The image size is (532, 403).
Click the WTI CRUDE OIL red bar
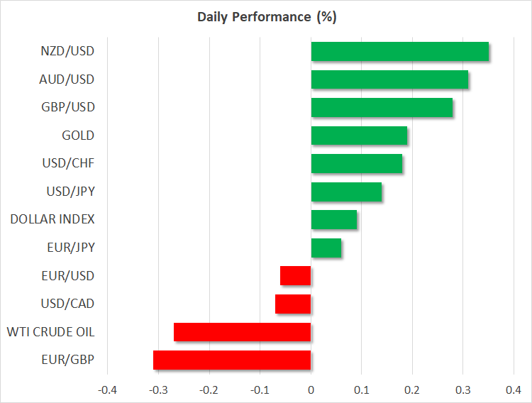[243, 332]
